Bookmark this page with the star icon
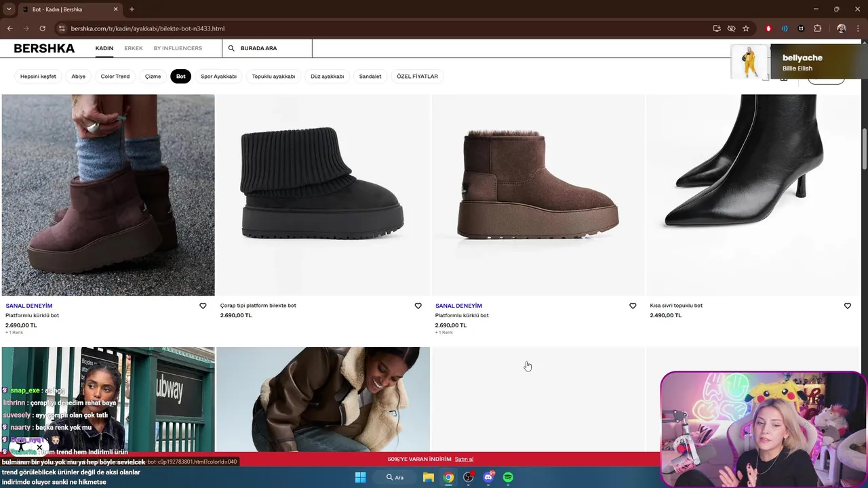This screenshot has height=488, width=868. coord(746,28)
